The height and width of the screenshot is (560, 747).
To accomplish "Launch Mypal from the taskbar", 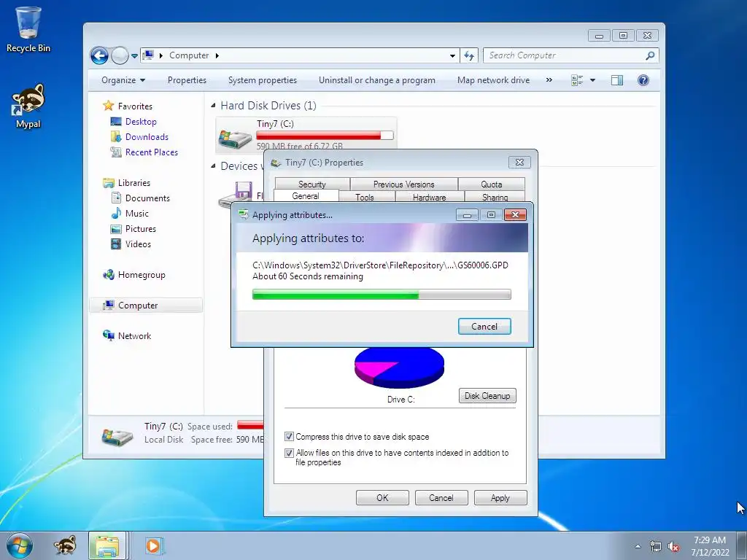I will [x=65, y=545].
